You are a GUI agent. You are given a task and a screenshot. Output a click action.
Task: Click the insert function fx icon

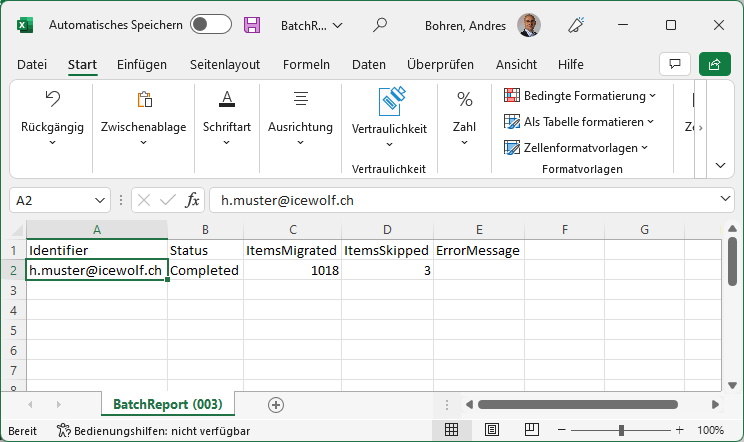(x=192, y=200)
